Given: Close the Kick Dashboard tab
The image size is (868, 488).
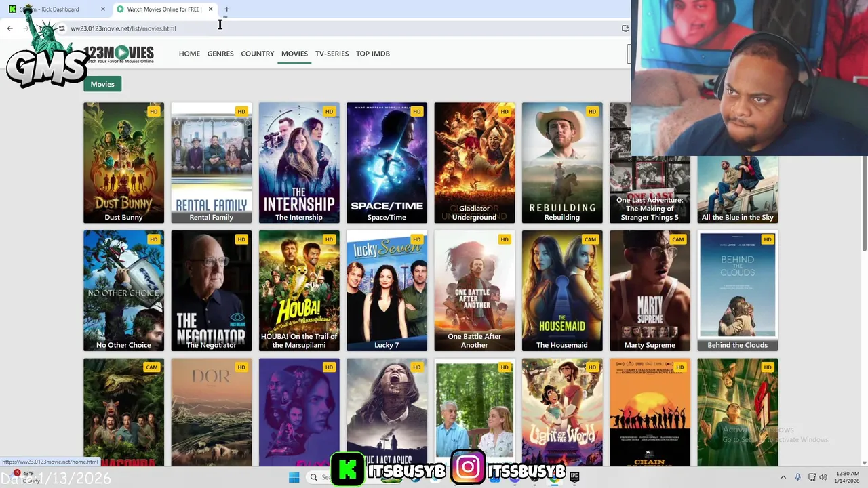Looking at the screenshot, I should coord(103,9).
